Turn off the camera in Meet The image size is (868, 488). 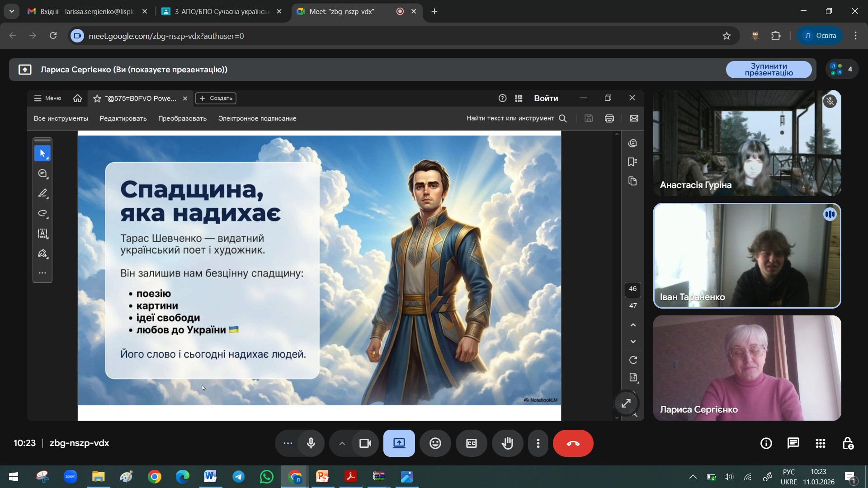(365, 443)
